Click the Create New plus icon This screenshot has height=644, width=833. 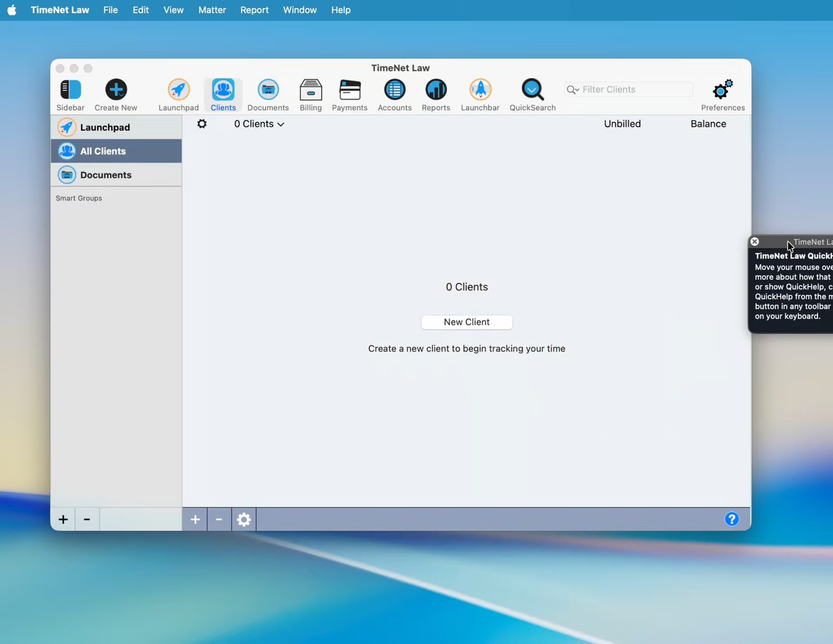pyautogui.click(x=116, y=90)
